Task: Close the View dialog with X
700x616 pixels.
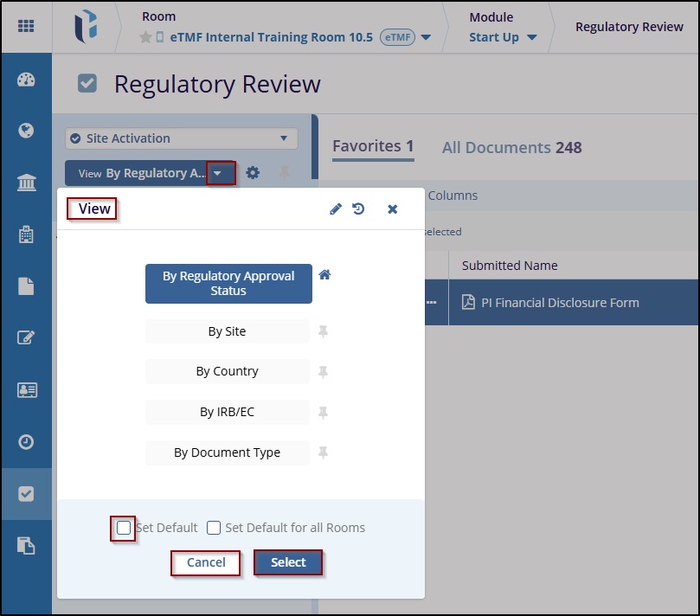Action: coord(392,209)
